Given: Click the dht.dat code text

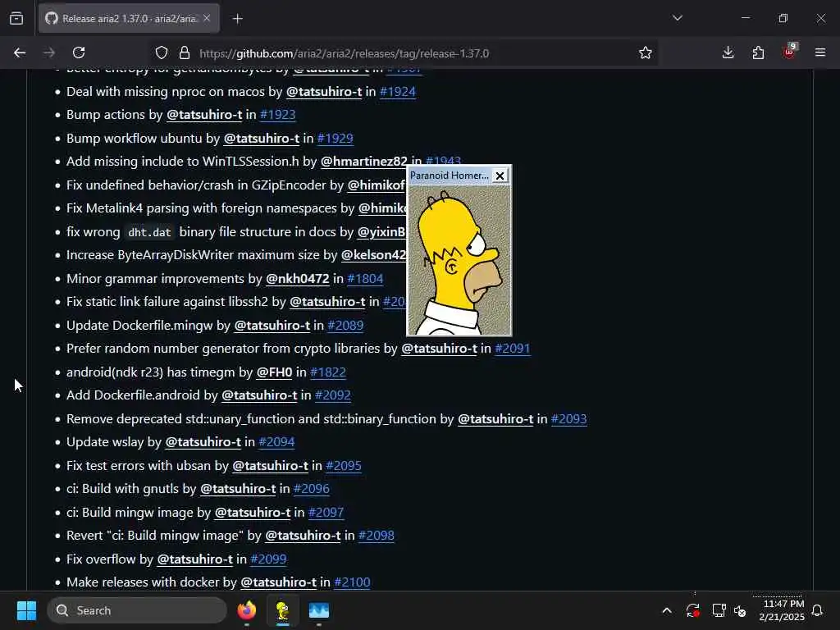Looking at the screenshot, I should [x=149, y=232].
